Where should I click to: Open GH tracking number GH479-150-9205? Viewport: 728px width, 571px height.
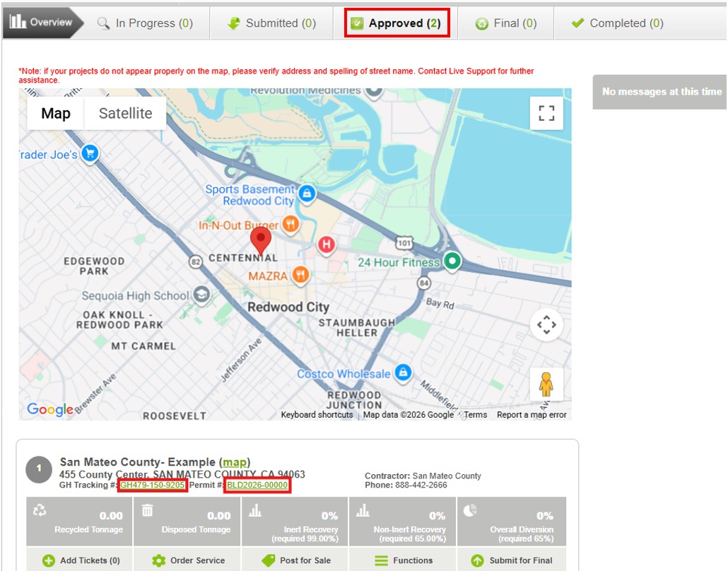[153, 485]
